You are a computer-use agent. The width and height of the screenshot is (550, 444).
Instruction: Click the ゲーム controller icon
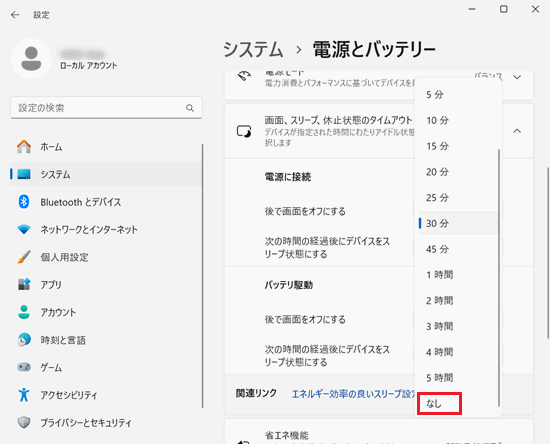click(x=24, y=367)
